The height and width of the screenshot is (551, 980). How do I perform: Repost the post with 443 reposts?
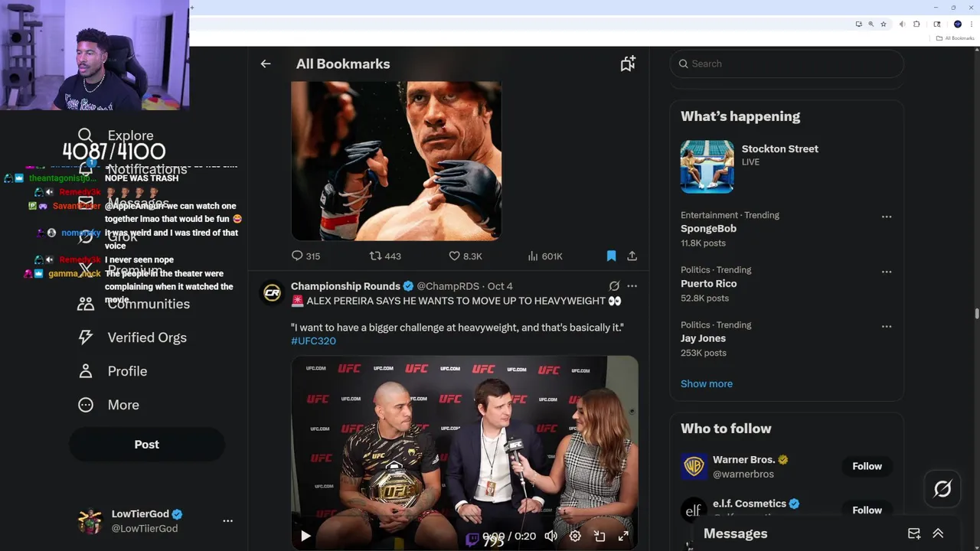385,256
